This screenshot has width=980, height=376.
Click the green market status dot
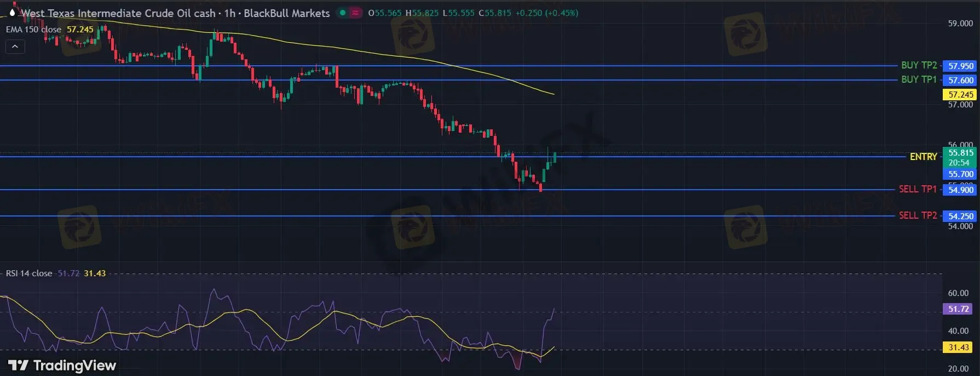343,13
